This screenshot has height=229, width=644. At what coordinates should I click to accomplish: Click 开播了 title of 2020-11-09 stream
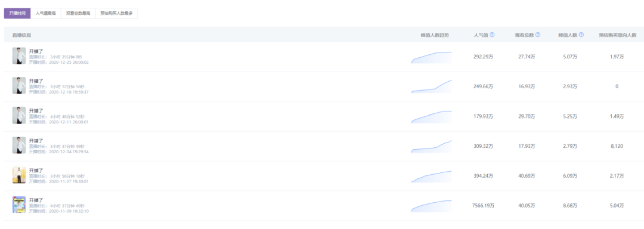(36, 200)
